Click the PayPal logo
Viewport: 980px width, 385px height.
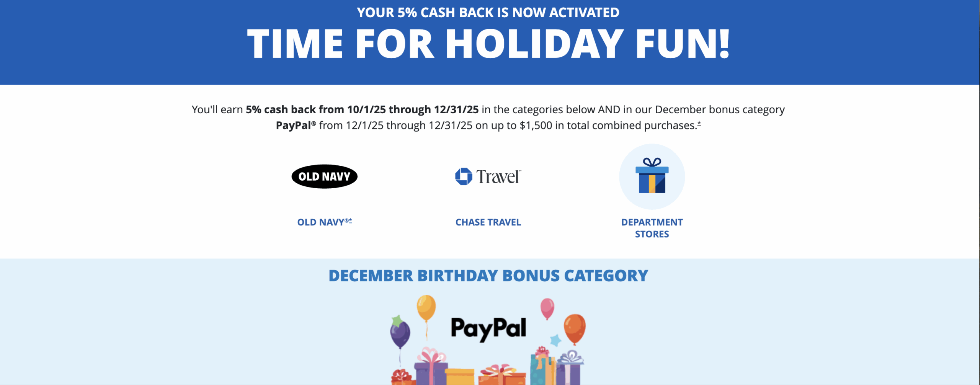click(488, 328)
